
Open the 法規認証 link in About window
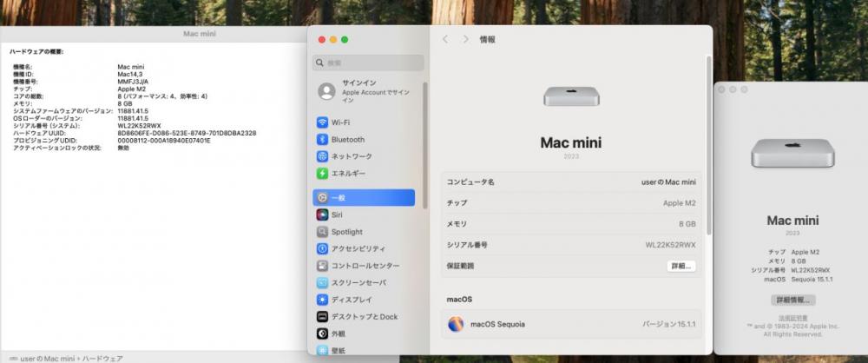(x=792, y=318)
